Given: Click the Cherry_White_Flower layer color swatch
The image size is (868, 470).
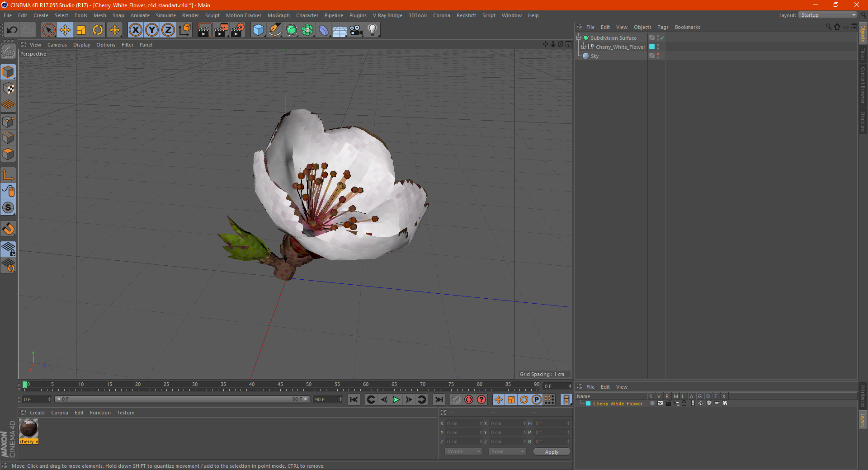Looking at the screenshot, I should click(588, 404).
